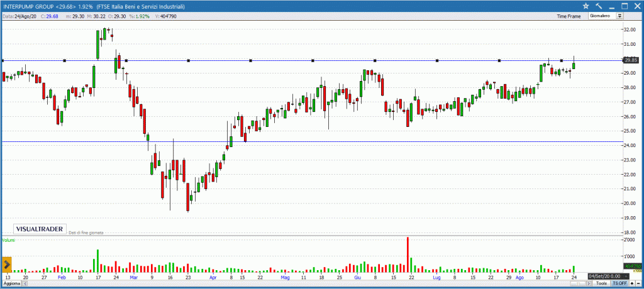The image size is (644, 289).
Task: Click the C: 29.68 close value
Action: pos(50,16)
